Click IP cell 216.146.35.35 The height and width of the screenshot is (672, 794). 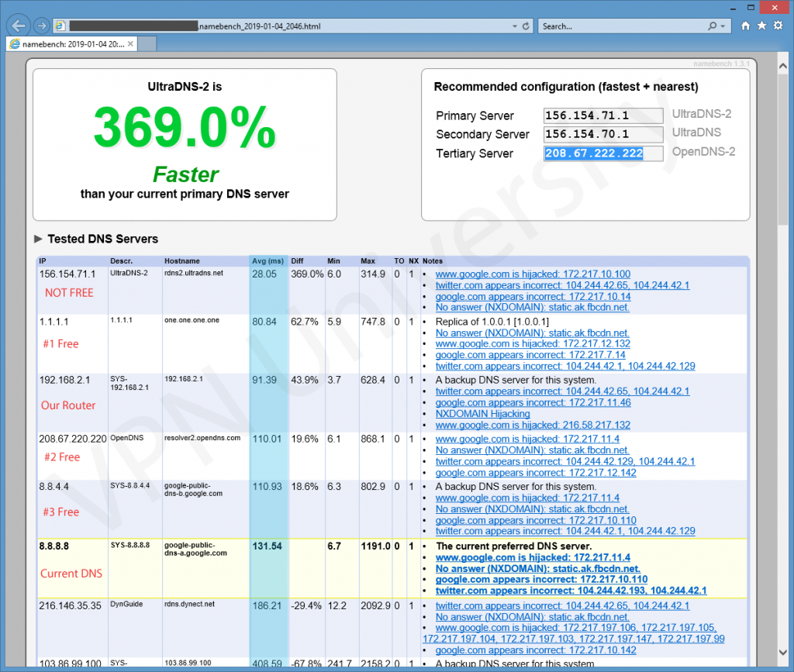click(70, 605)
